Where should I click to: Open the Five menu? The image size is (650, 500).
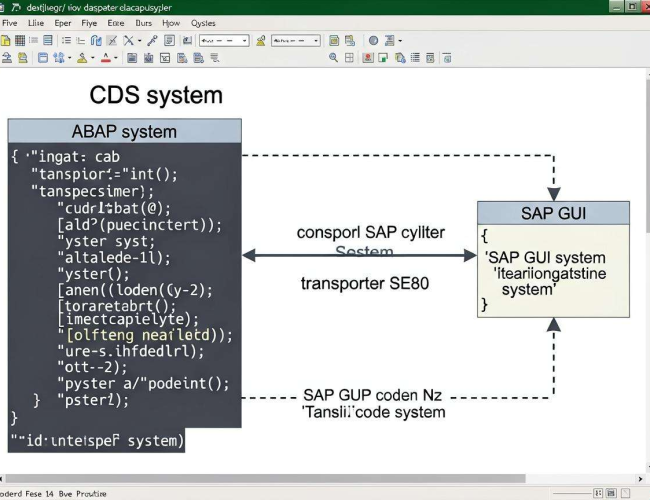coord(10,23)
